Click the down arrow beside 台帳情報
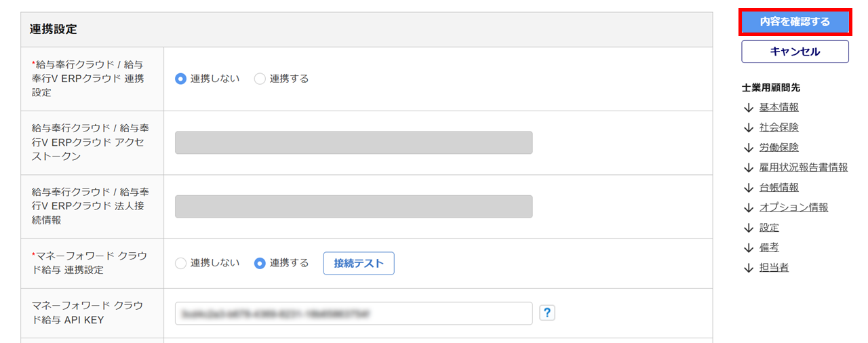868x343 pixels. pyautogui.click(x=749, y=187)
